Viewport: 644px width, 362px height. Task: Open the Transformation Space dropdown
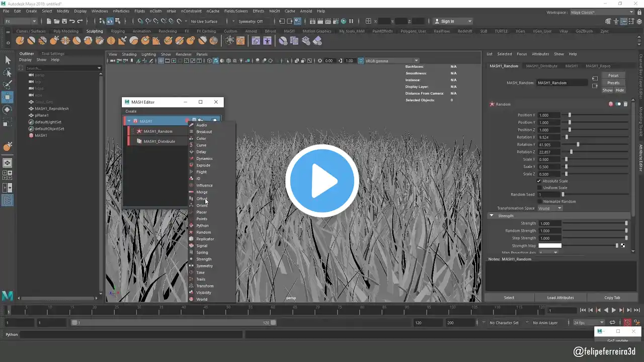[550, 208]
